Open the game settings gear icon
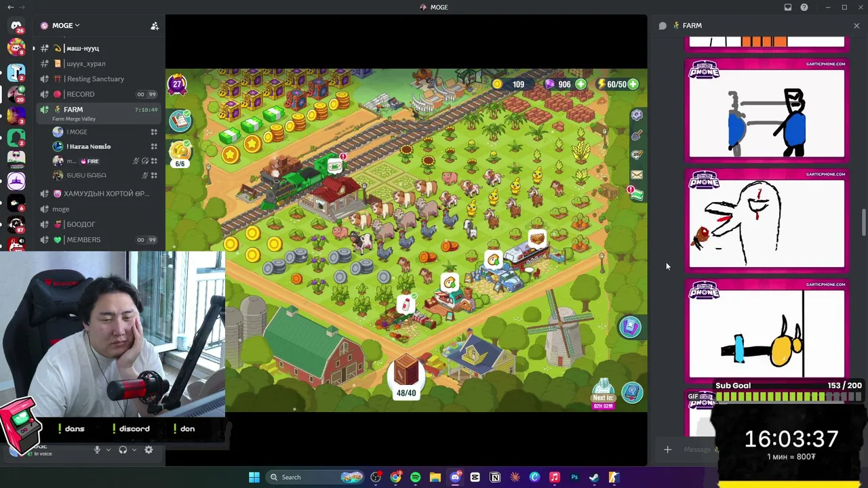This screenshot has width=868, height=488. (x=637, y=115)
